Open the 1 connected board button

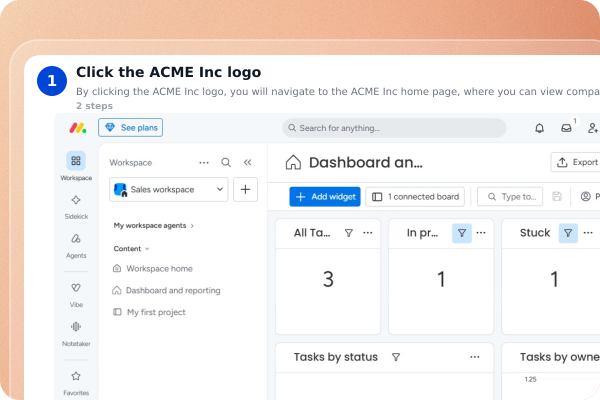[x=415, y=197]
